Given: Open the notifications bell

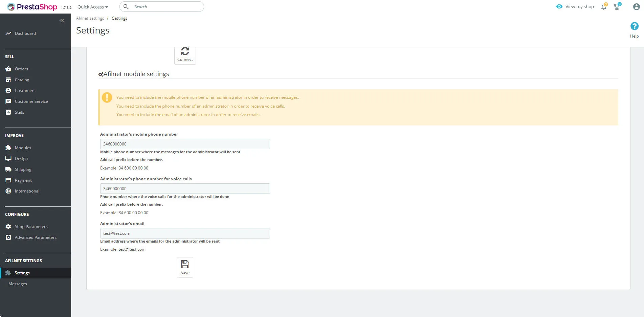Looking at the screenshot, I should coord(604,6).
